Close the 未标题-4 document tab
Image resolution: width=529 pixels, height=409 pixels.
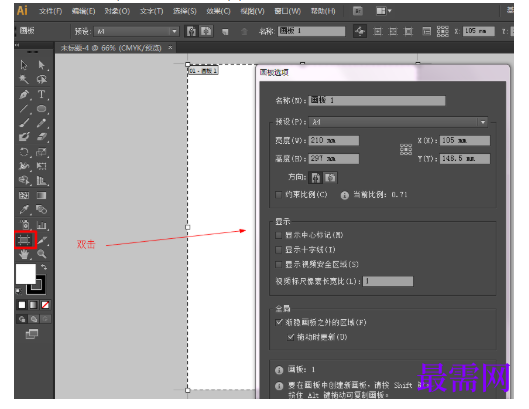coord(170,48)
